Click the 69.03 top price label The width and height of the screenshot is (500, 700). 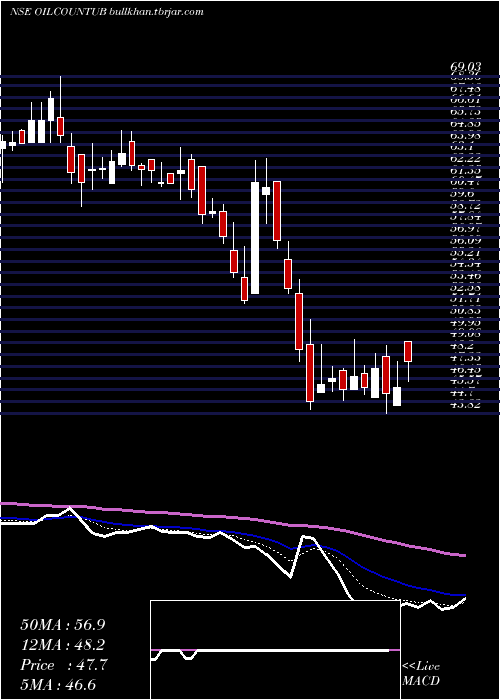pos(465,67)
